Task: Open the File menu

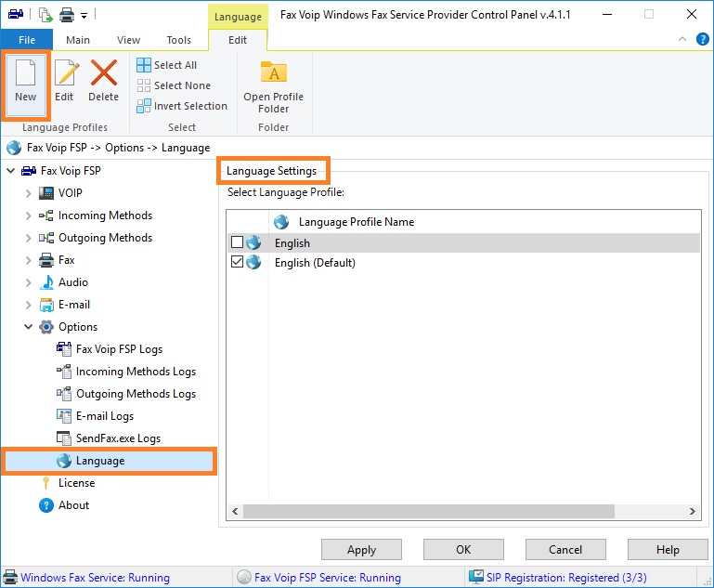Action: pos(27,40)
